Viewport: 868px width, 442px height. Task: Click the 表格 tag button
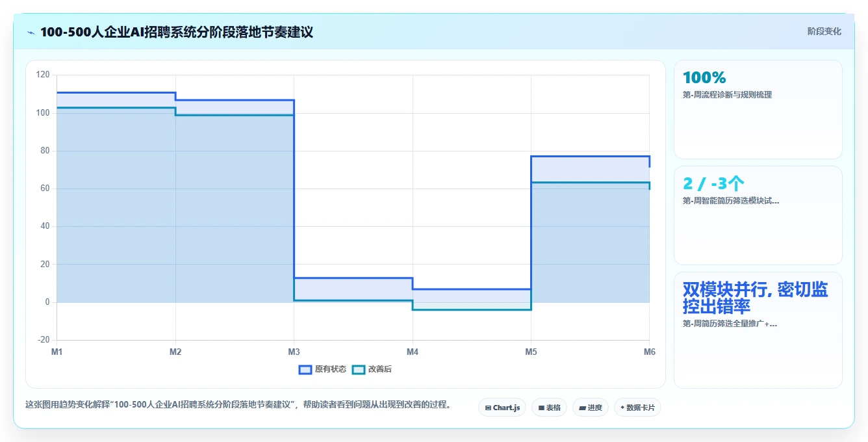[x=549, y=408]
